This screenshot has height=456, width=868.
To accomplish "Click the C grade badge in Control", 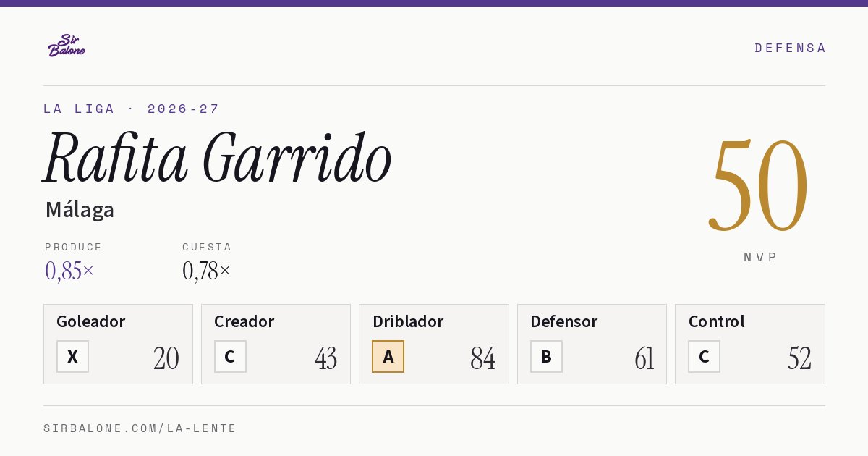I will coord(704,356).
